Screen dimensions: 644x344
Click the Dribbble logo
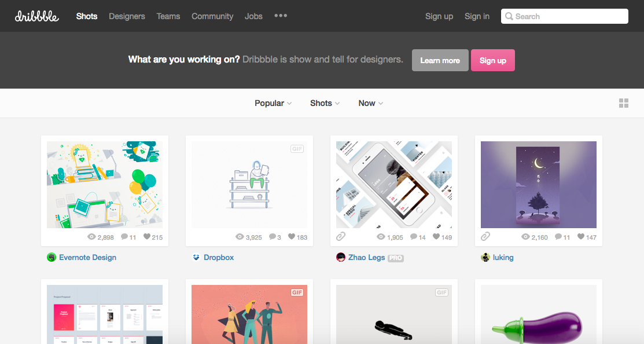coord(36,16)
